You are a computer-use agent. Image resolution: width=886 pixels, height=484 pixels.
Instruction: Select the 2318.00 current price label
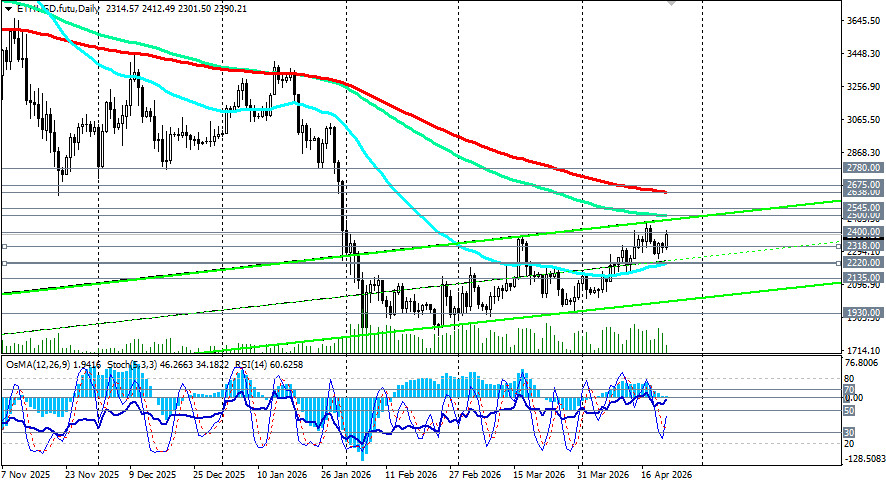pos(863,246)
